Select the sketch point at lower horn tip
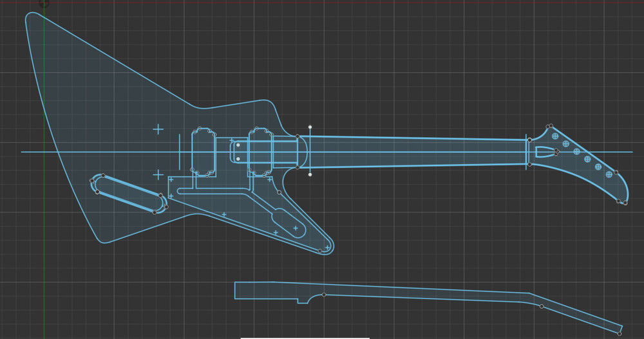This screenshot has width=644, height=339. point(320,251)
